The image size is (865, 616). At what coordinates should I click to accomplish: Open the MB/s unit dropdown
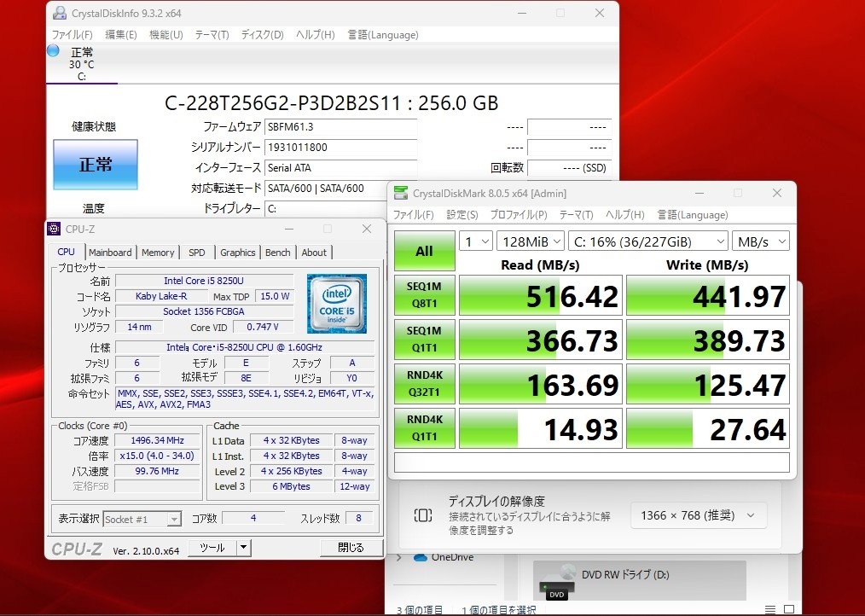pyautogui.click(x=761, y=241)
